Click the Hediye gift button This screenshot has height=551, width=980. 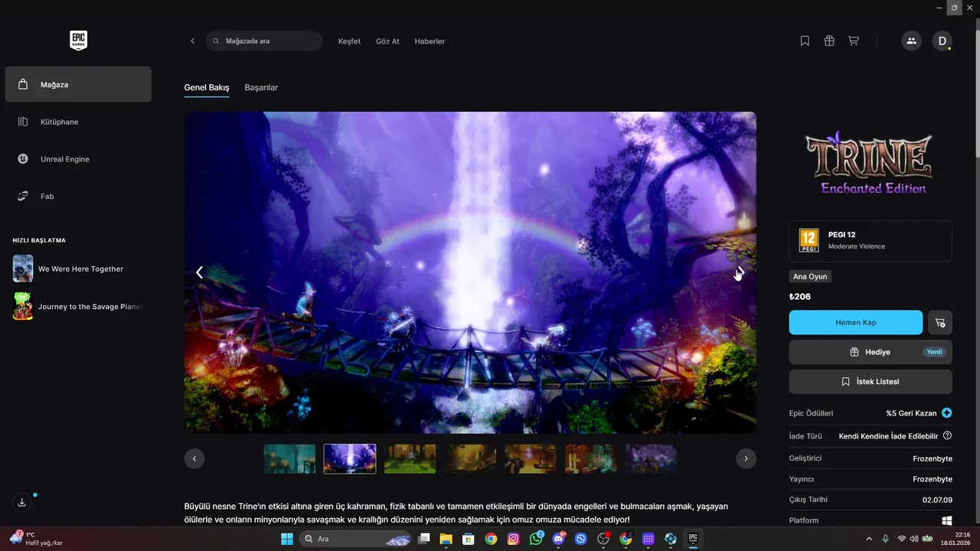click(x=871, y=352)
